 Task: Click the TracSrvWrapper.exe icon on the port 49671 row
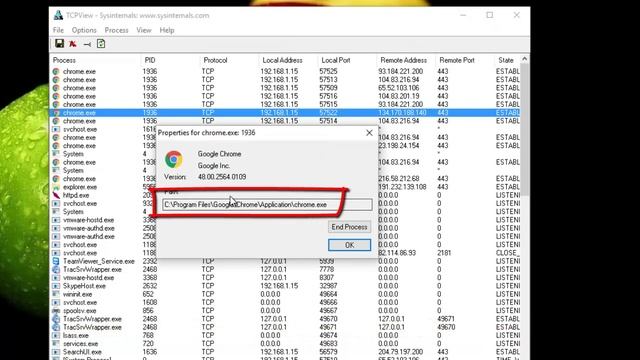click(56, 327)
